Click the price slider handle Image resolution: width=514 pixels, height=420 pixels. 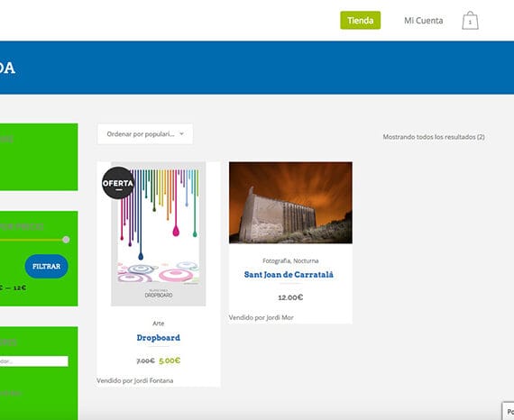click(x=66, y=240)
